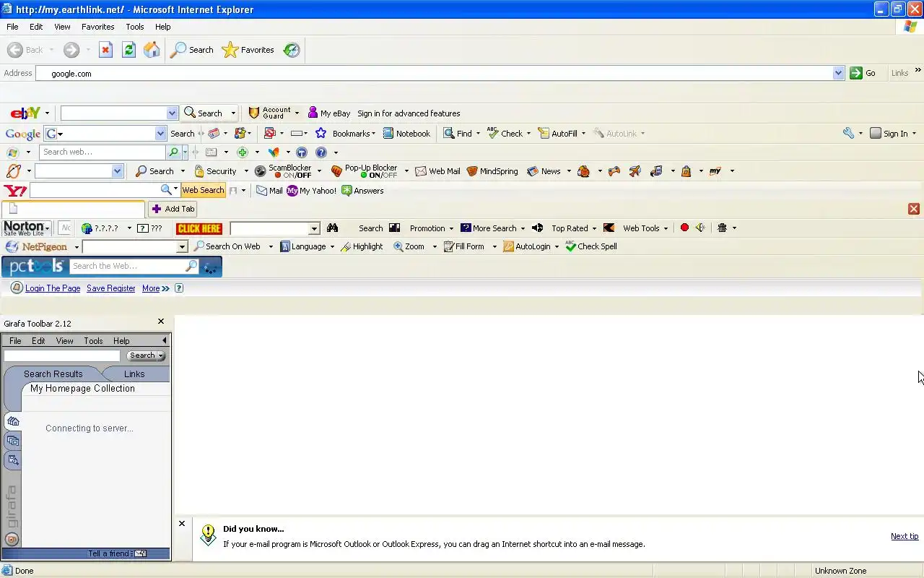Click into the Windows Live Search web field
This screenshot has width=924, height=578.
pyautogui.click(x=103, y=152)
